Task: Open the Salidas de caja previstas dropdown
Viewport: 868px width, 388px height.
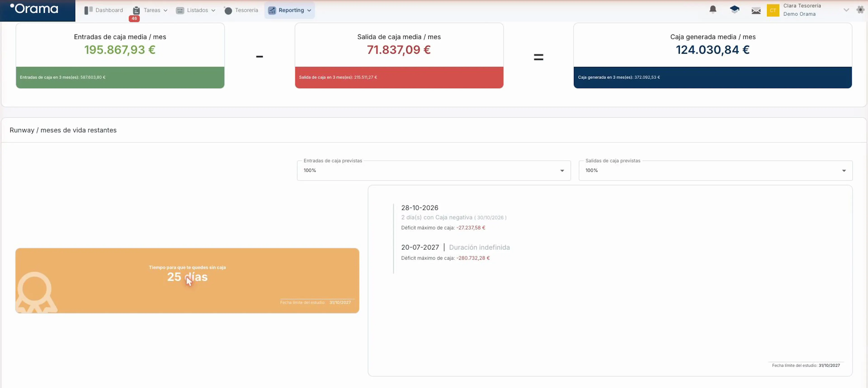Action: tap(715, 170)
